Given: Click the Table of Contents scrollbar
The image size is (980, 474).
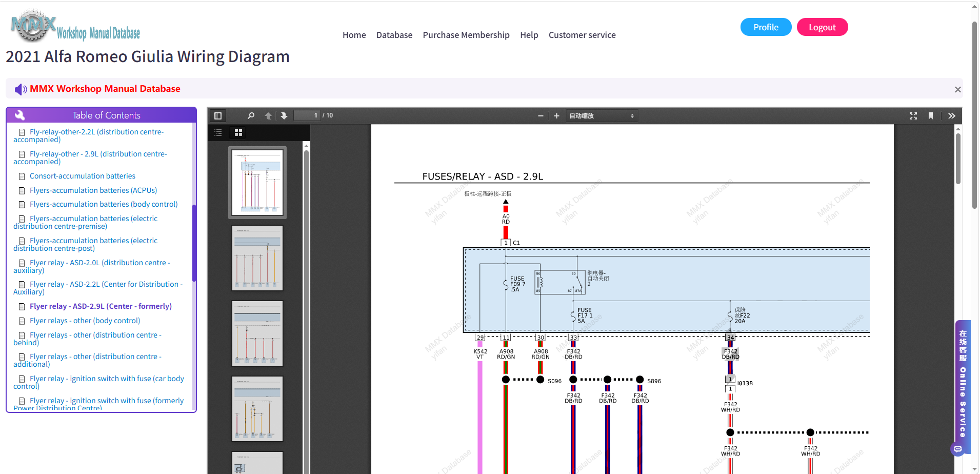Looking at the screenshot, I should (x=194, y=244).
